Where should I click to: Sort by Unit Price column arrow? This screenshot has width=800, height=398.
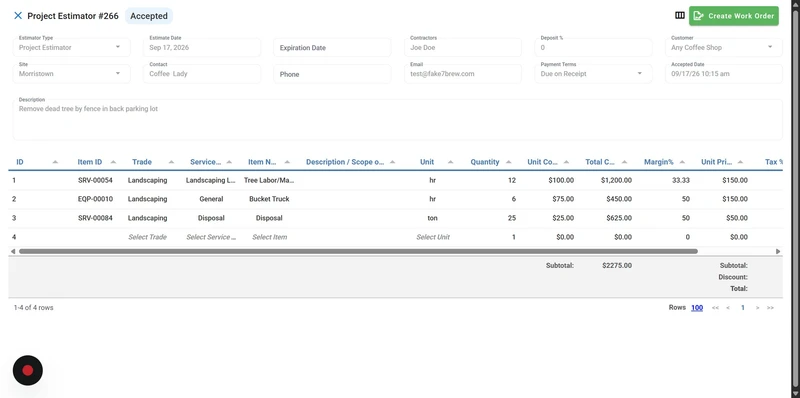740,162
